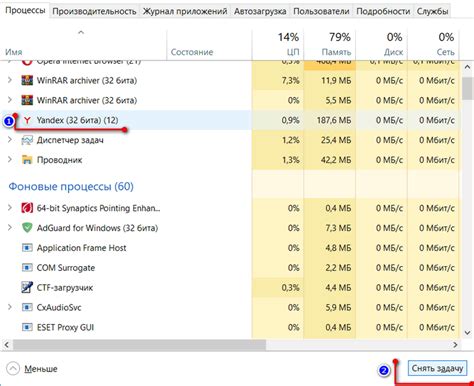Expand the AdGuard for Windows row
Image resolution: width=474 pixels, height=386 pixels.
tap(10, 228)
